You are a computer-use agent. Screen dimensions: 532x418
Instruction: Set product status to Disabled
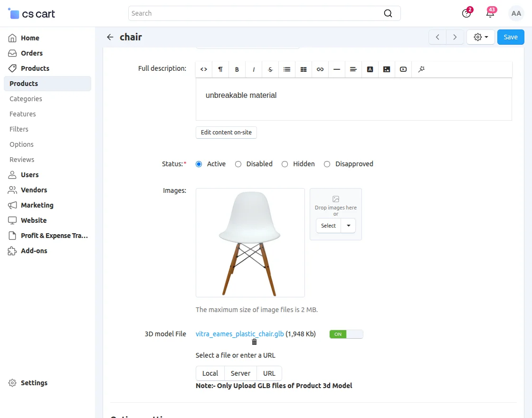238,164
